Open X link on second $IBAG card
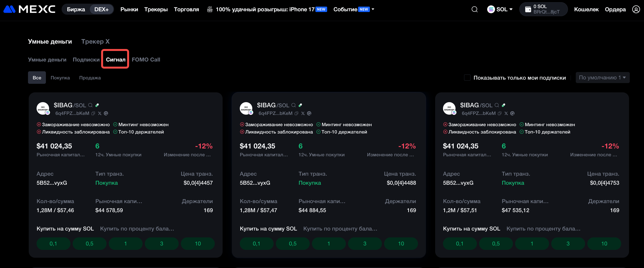Screen dimensions: 644x268 point(303,113)
